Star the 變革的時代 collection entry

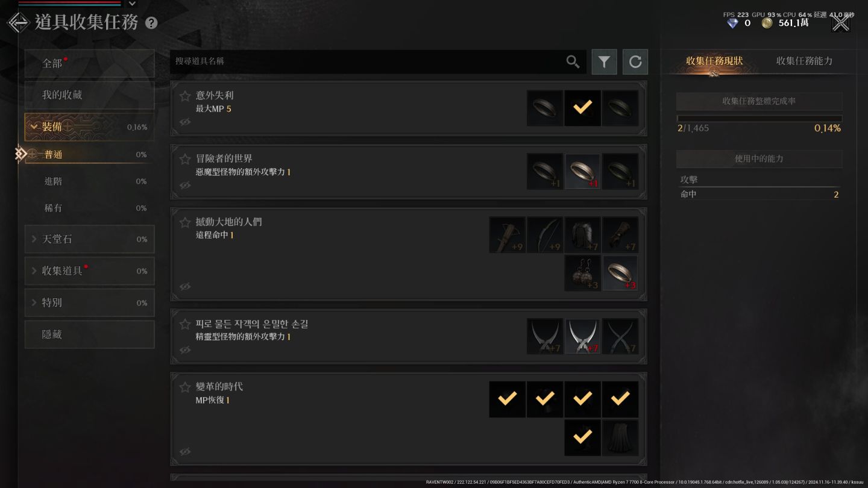[x=185, y=387]
